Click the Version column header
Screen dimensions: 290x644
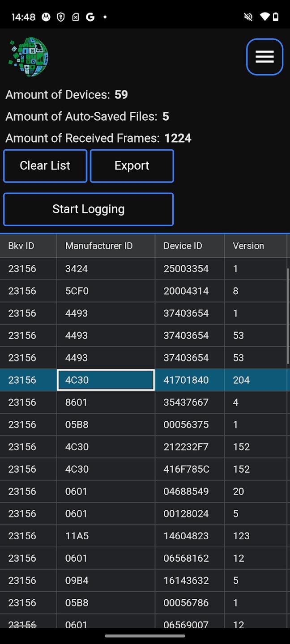pyautogui.click(x=248, y=246)
